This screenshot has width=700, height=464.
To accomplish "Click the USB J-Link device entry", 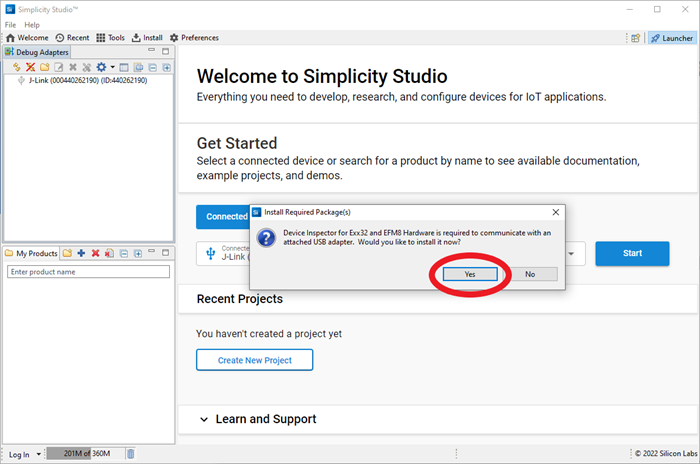I will 223,254.
